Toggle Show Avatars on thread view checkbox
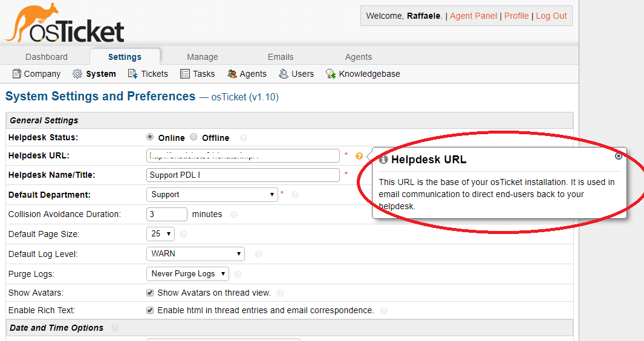644x341 pixels. [x=150, y=293]
